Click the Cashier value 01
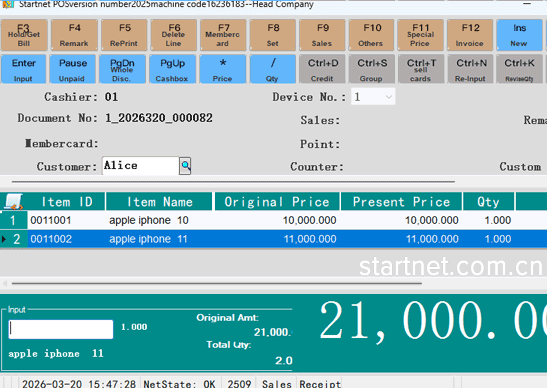 point(111,97)
